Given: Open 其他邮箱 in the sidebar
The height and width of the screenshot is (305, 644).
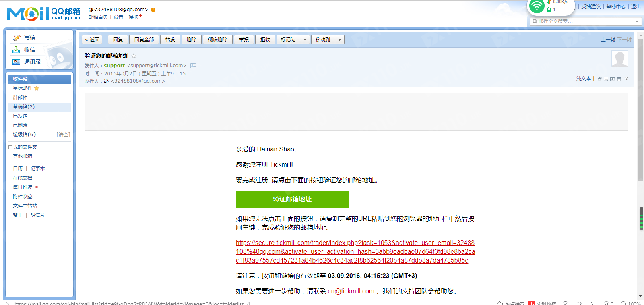Looking at the screenshot, I should point(23,156).
